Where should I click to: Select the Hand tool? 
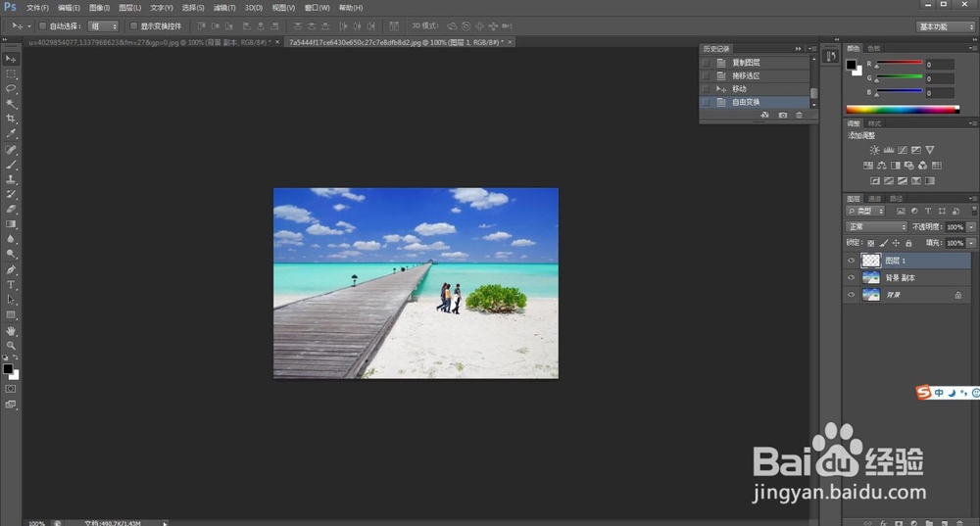[x=11, y=331]
